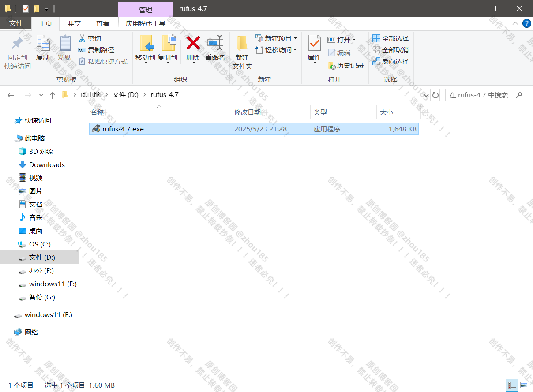Select OS (C:) drive in navigation pane
The image size is (533, 392).
point(40,244)
